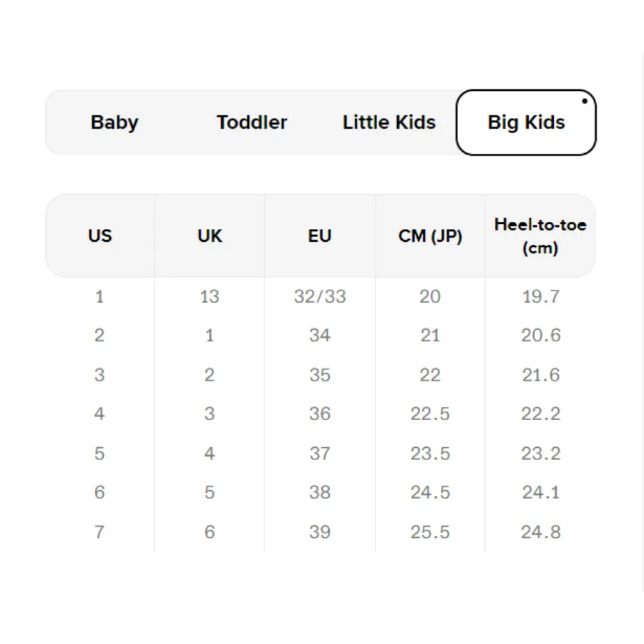Select the EU column header
This screenshot has height=644, width=644.
320,235
